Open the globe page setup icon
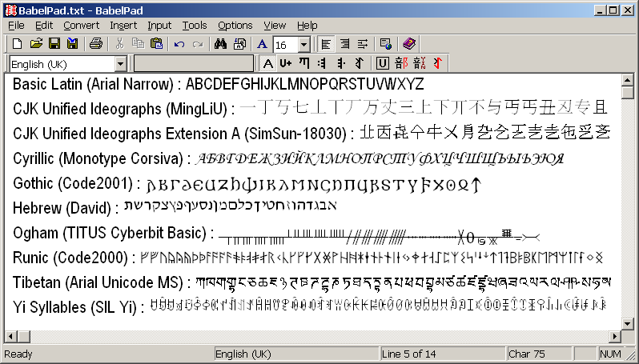 pos(385,43)
